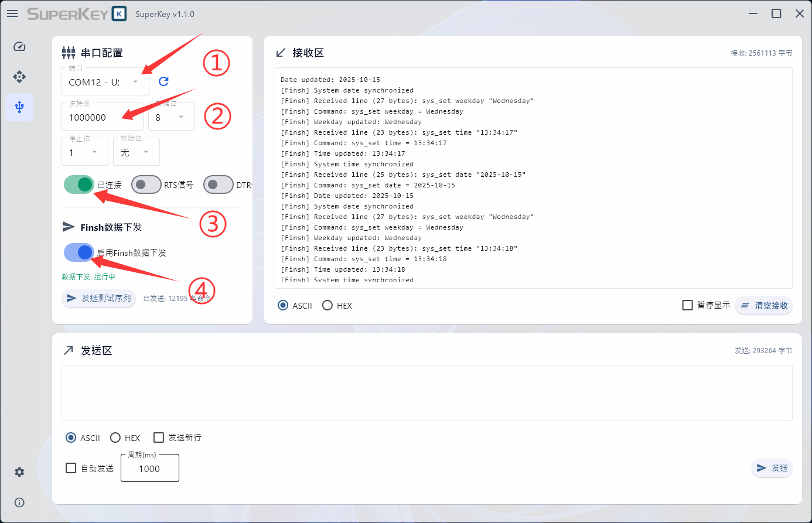Viewport: 812px width, 523px height.
Task: Check the pause display checkbox
Action: coord(688,305)
